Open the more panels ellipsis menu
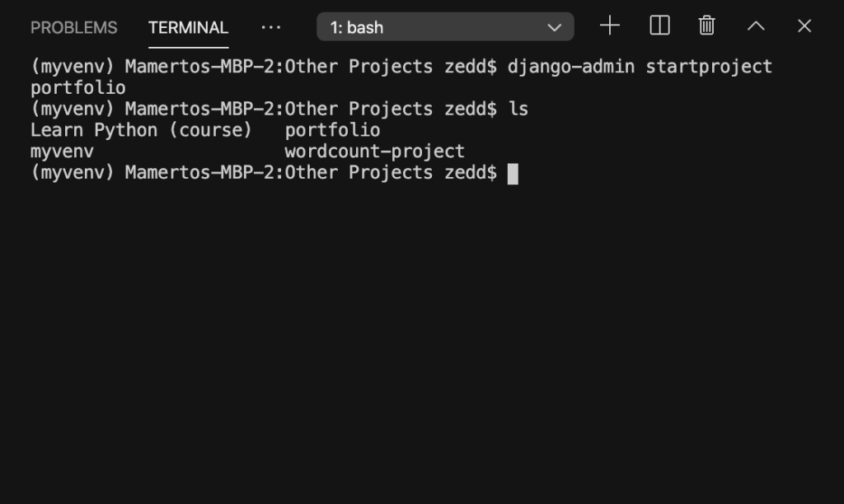844x504 pixels. [x=270, y=27]
